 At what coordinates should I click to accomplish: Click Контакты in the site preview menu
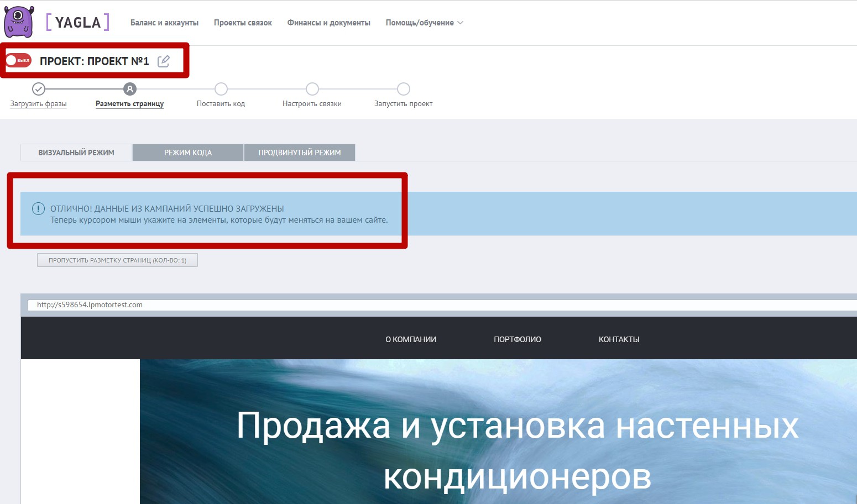click(x=619, y=339)
